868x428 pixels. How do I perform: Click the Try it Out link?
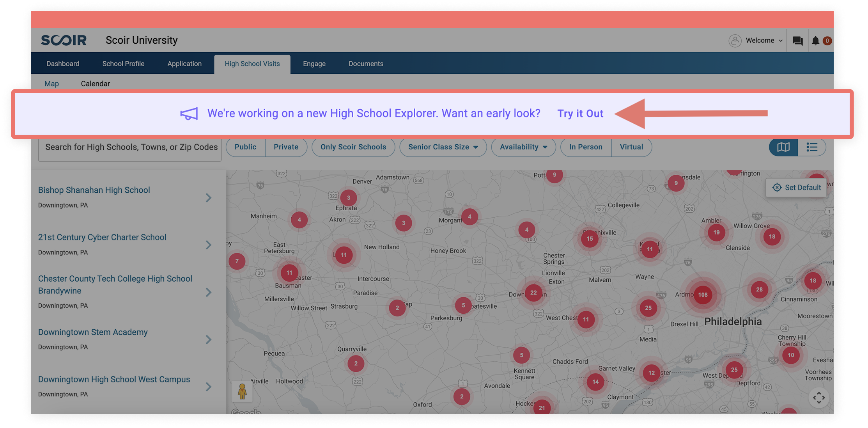(580, 114)
